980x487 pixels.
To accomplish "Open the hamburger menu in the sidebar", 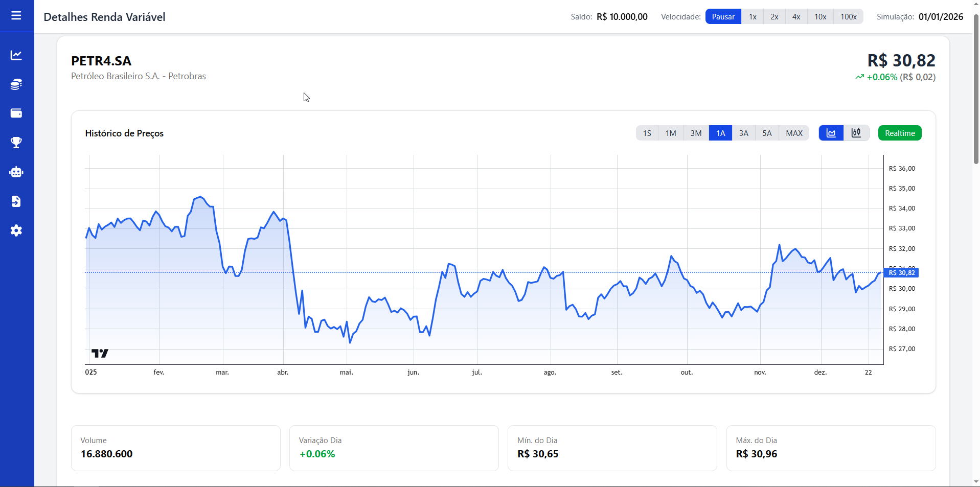I will [x=16, y=16].
